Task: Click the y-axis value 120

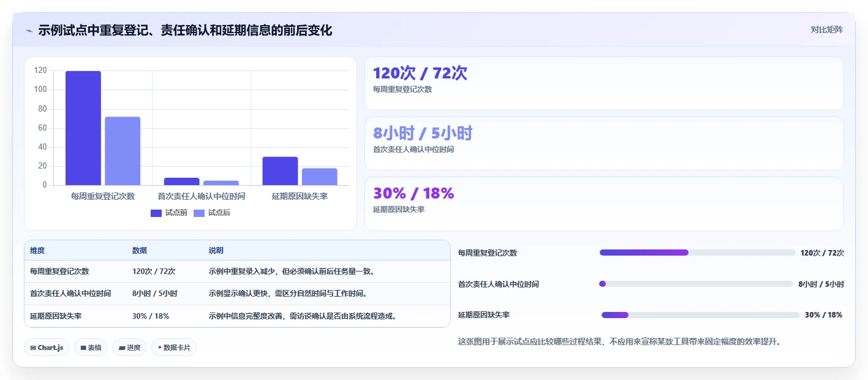Action: tap(40, 70)
